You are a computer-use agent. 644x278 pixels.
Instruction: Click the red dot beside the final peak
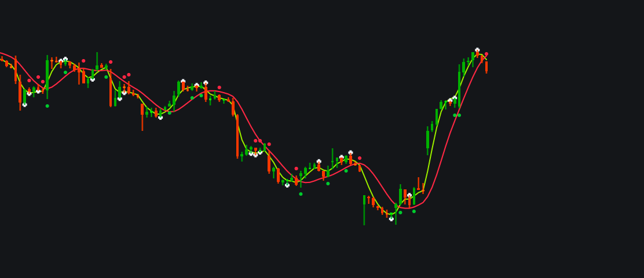[486, 54]
